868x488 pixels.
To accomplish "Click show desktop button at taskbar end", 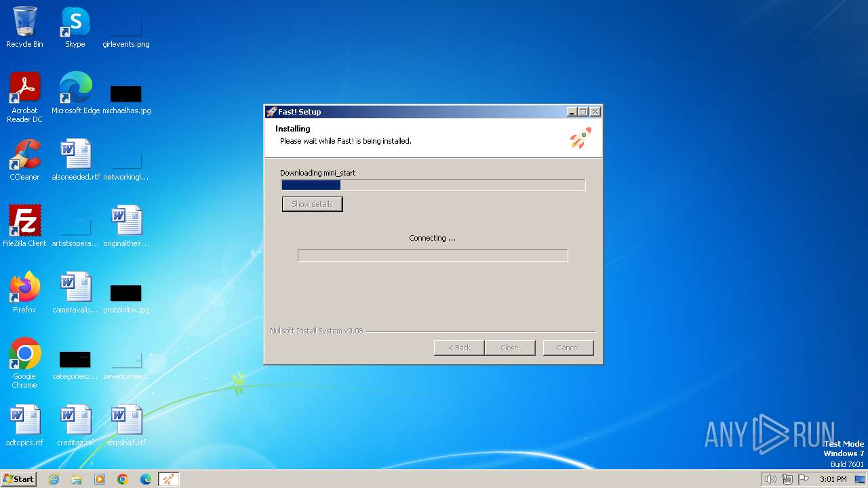I will tap(860, 479).
